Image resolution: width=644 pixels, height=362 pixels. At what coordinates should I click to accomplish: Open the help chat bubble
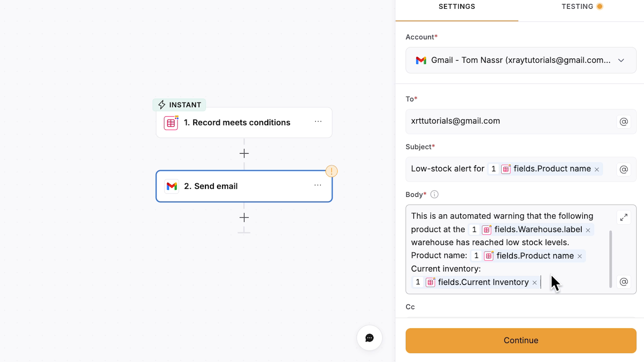pyautogui.click(x=369, y=338)
